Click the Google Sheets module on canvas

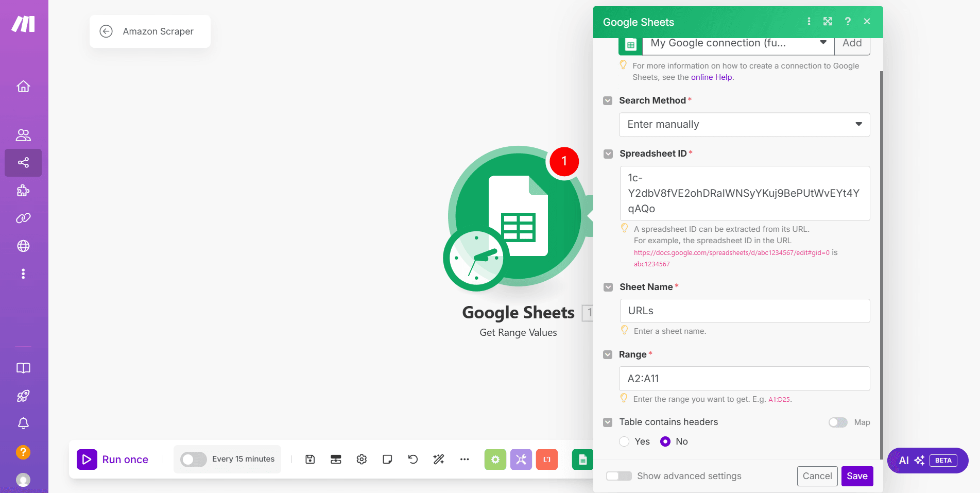point(519,216)
